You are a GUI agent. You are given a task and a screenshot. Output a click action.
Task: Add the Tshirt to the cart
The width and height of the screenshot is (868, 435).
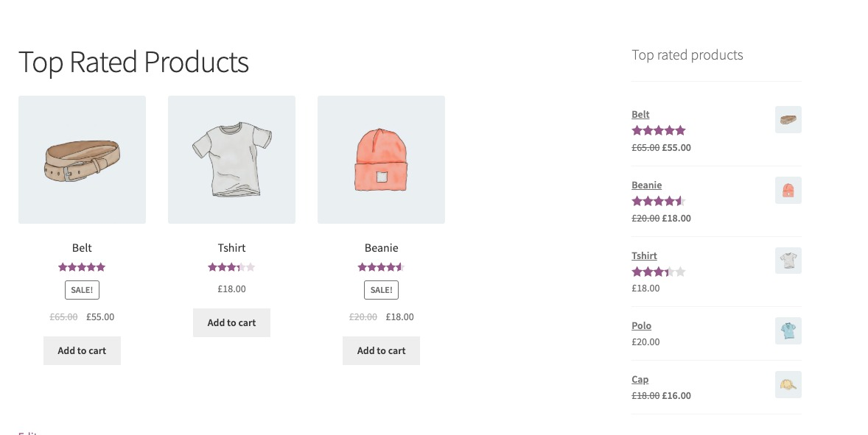(x=231, y=322)
